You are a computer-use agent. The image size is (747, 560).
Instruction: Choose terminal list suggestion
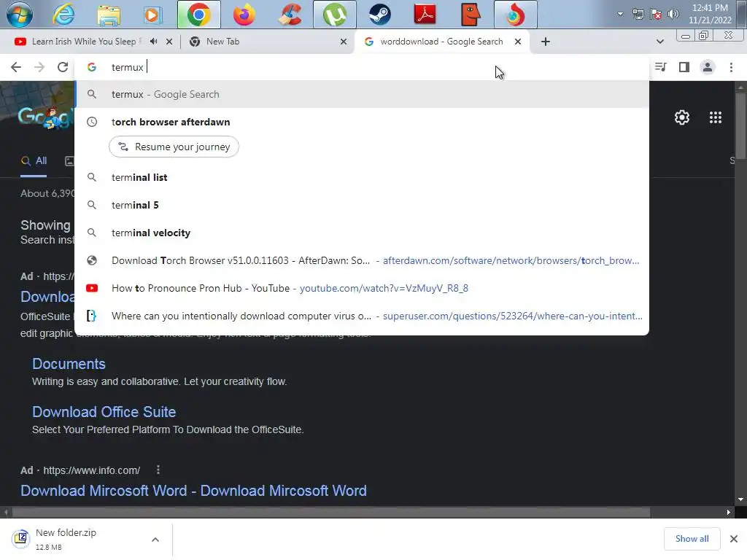pos(362,177)
